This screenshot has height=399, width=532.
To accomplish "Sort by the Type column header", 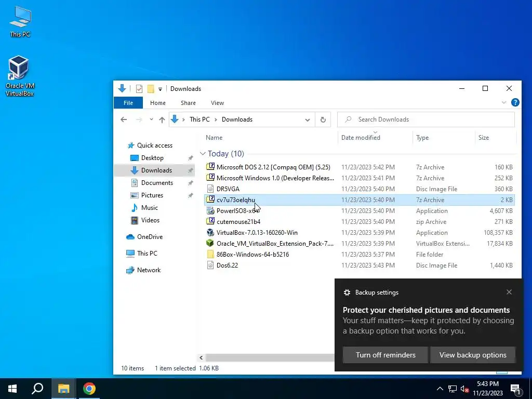I will click(422, 137).
